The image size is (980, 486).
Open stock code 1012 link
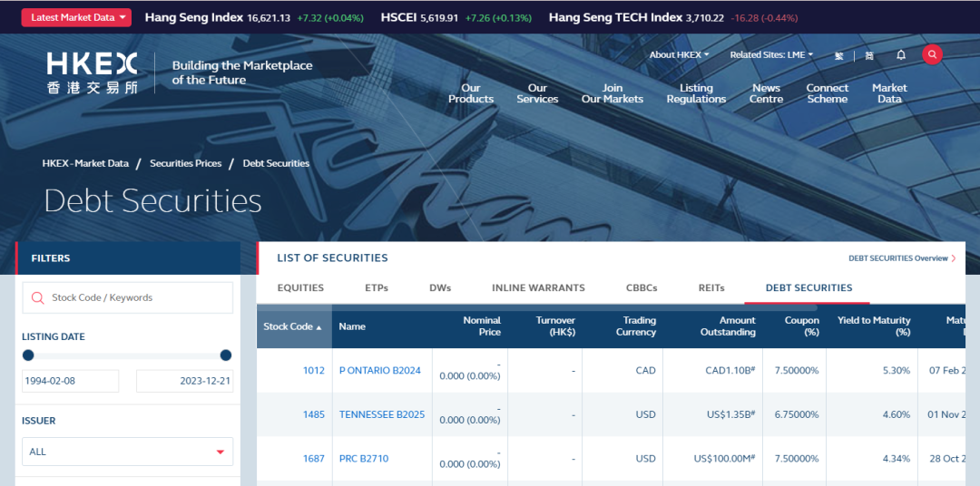tap(314, 371)
